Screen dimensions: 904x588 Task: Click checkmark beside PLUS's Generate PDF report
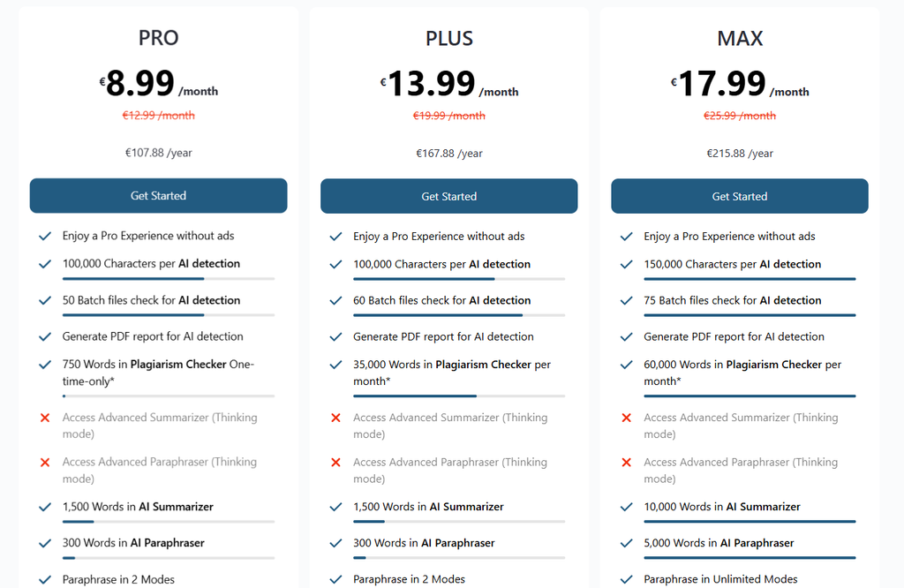point(335,337)
